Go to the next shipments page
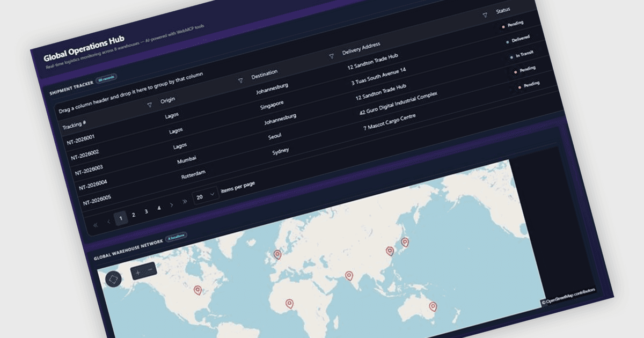644x338 pixels. pos(171,204)
